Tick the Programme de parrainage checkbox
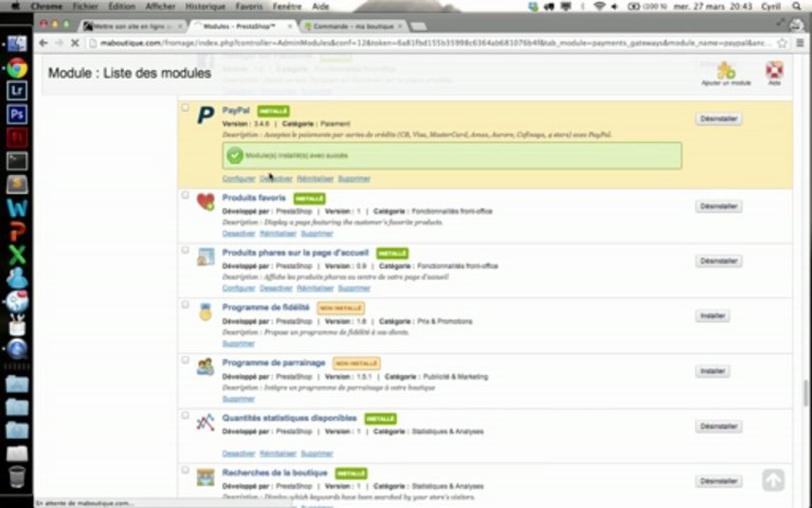 [x=185, y=361]
